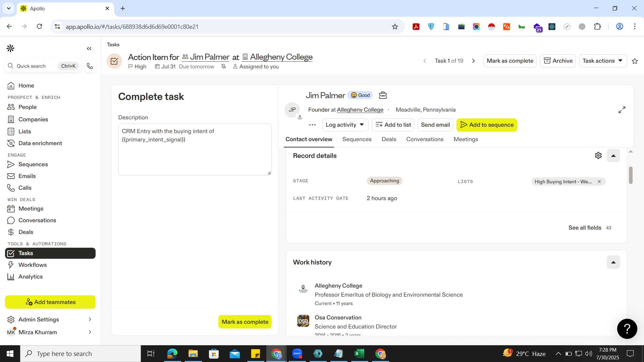Switch to the Sequences tab
The image size is (644, 362).
pos(357,139)
